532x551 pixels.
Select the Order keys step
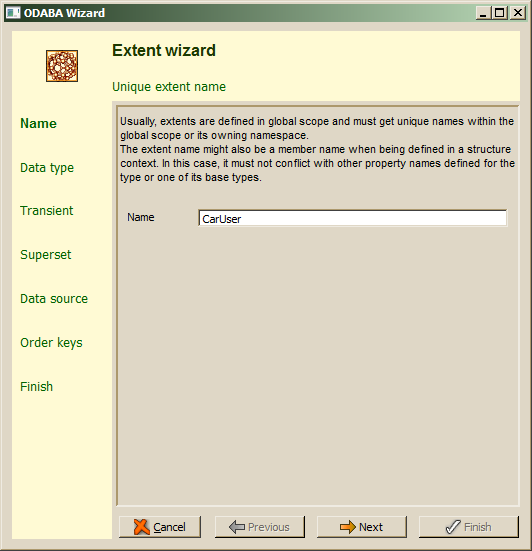tap(51, 343)
